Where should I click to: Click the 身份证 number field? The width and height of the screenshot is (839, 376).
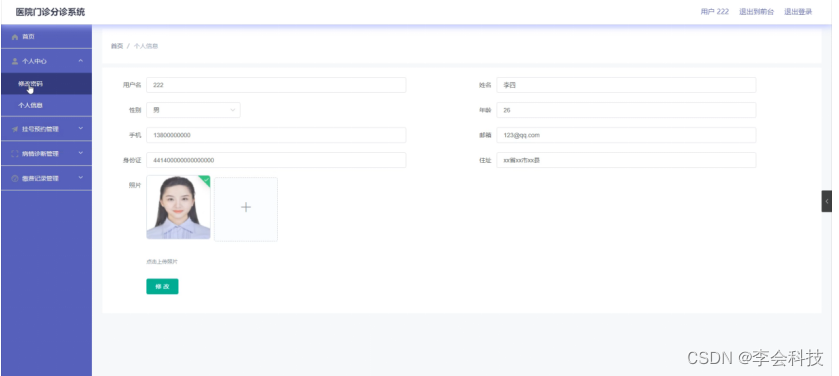coord(276,160)
